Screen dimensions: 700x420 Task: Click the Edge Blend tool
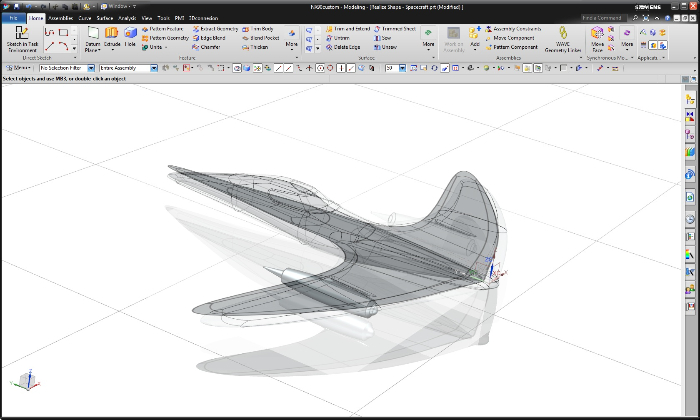pyautogui.click(x=211, y=38)
